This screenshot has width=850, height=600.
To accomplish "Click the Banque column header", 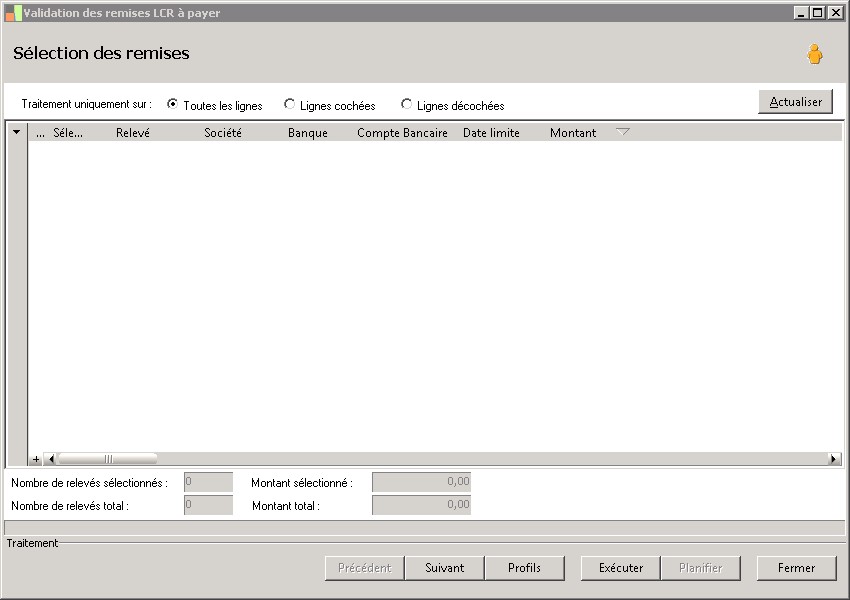I will click(x=307, y=133).
